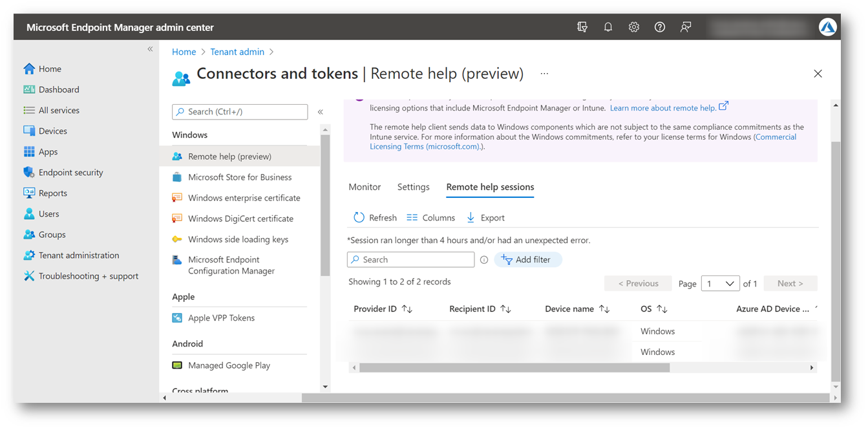
Task: Refresh the sessions list
Action: pyautogui.click(x=375, y=218)
